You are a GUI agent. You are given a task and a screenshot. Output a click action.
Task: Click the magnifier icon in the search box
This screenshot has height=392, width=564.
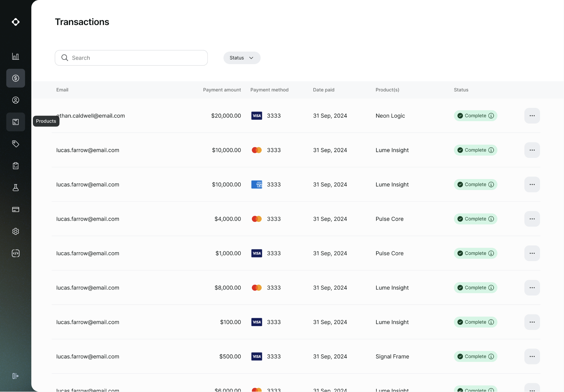(x=64, y=58)
